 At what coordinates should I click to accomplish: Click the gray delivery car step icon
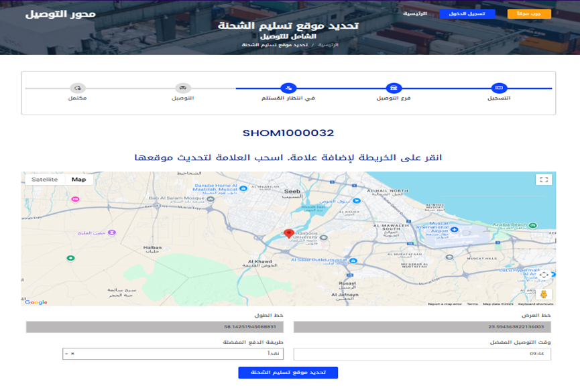[x=182, y=88]
